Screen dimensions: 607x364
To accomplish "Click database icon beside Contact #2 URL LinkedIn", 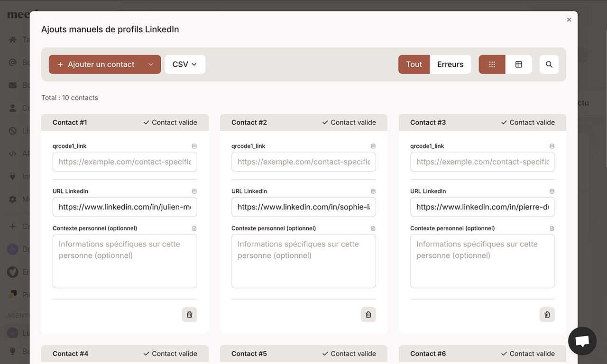I will tap(373, 191).
